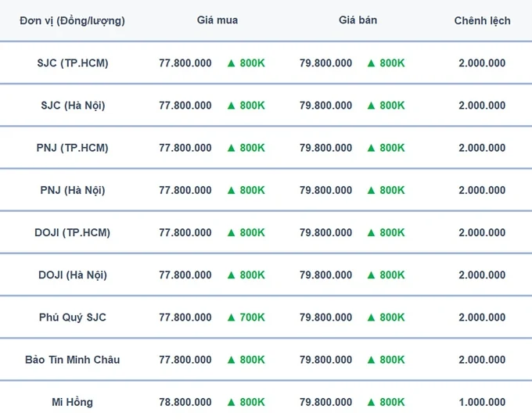The width and height of the screenshot is (532, 420).
Task: Click PNJ (Hà Nội) buy price 77.800.000
Action: (x=185, y=190)
